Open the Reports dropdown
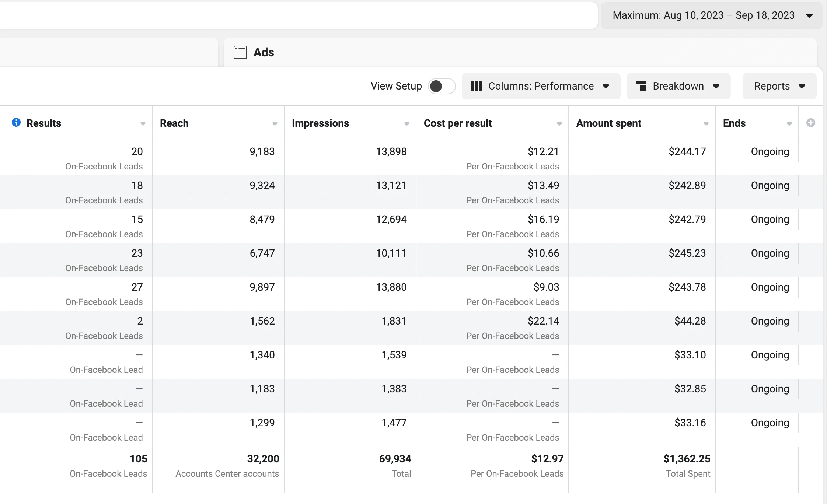827x504 pixels. tap(779, 86)
